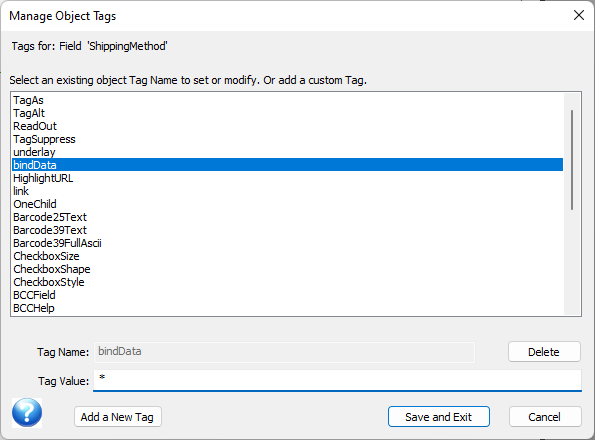Close the Manage Object Tags dialog

click(579, 16)
